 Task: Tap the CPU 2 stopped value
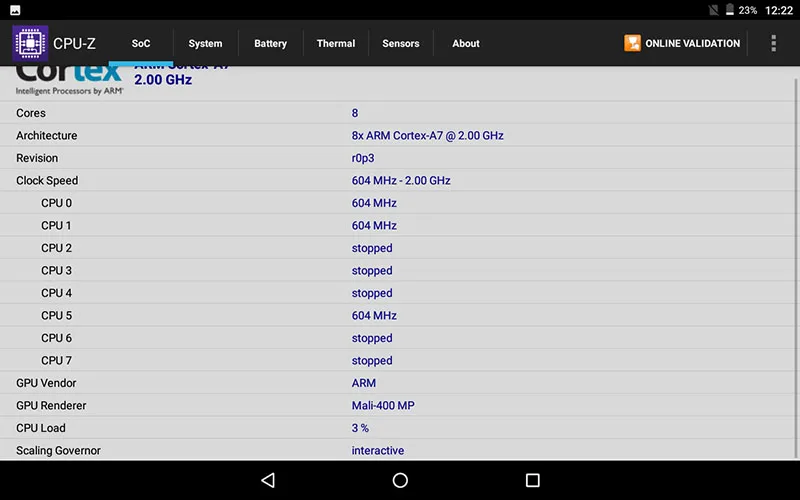(x=371, y=248)
